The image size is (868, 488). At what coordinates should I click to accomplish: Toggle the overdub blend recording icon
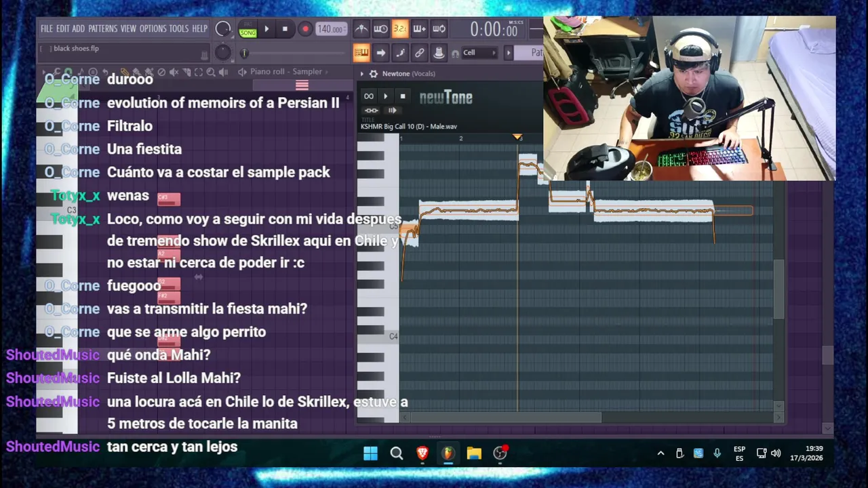click(x=420, y=28)
